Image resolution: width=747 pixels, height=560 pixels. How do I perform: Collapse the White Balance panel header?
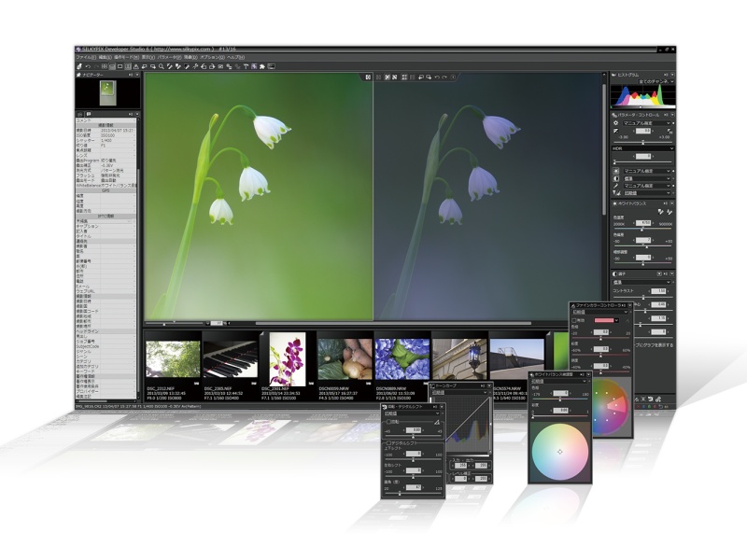pyautogui.click(x=635, y=203)
